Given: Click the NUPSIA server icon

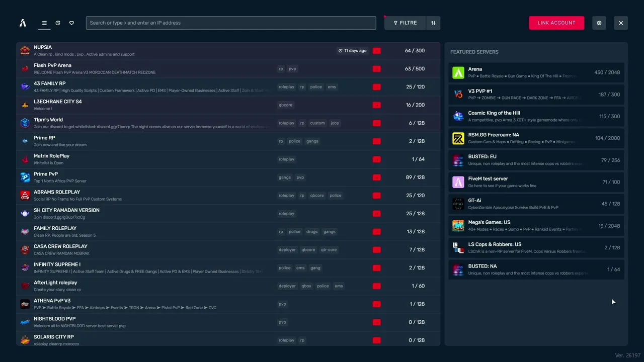Looking at the screenshot, I should pos(25,51).
